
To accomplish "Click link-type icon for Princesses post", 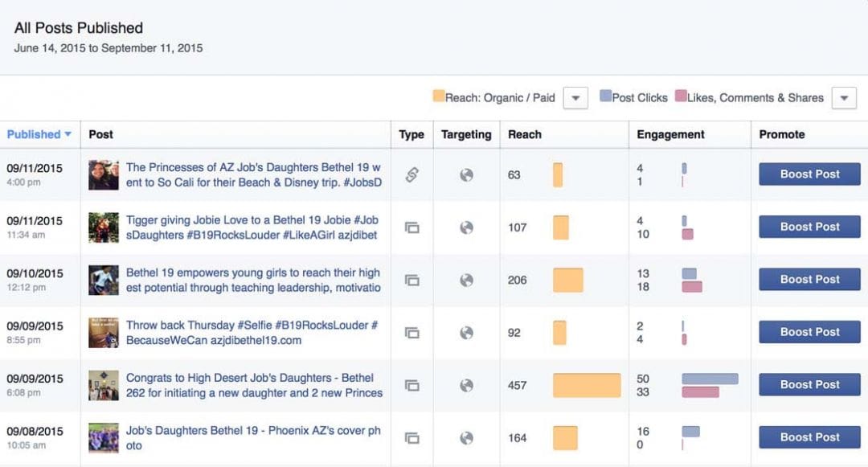I will [x=411, y=175].
